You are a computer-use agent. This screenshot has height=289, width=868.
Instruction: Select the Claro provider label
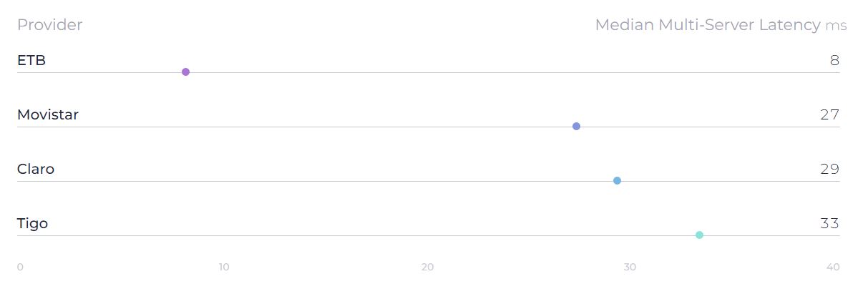pyautogui.click(x=36, y=169)
